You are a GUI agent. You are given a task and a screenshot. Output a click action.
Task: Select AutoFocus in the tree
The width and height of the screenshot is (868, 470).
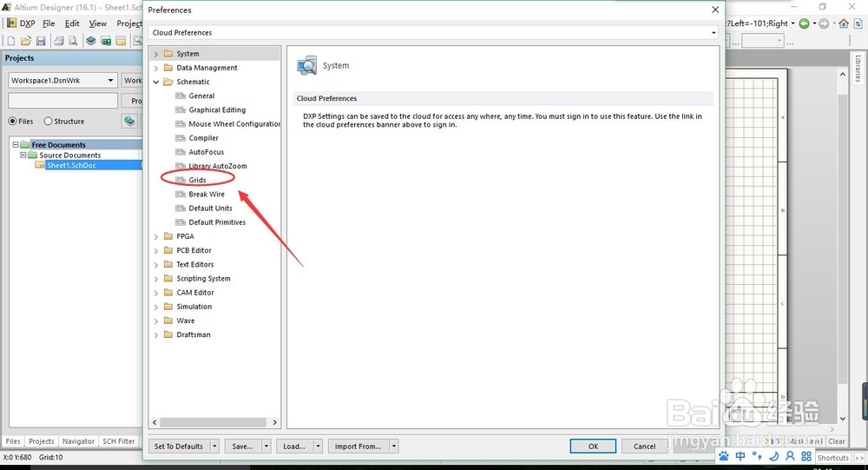pos(206,152)
